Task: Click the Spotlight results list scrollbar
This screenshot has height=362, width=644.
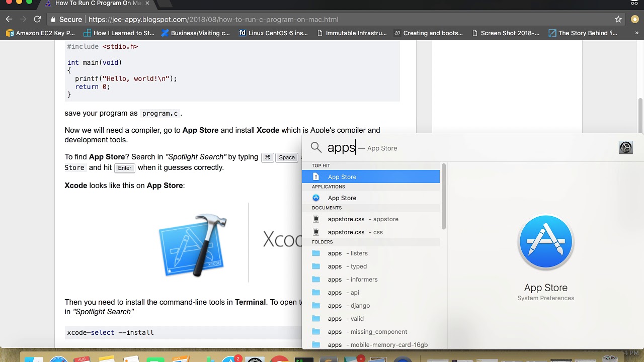Action: coord(443,196)
